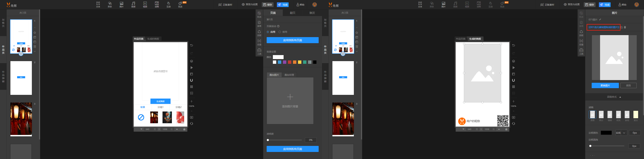Click the no-background circle icon on left canvas
This screenshot has height=159, width=644.
click(141, 117)
